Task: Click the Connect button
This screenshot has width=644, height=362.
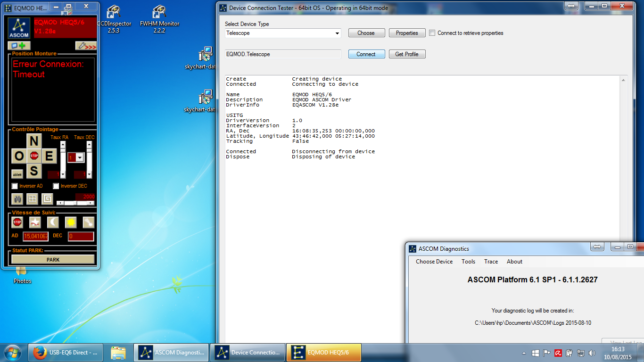Action: [366, 54]
